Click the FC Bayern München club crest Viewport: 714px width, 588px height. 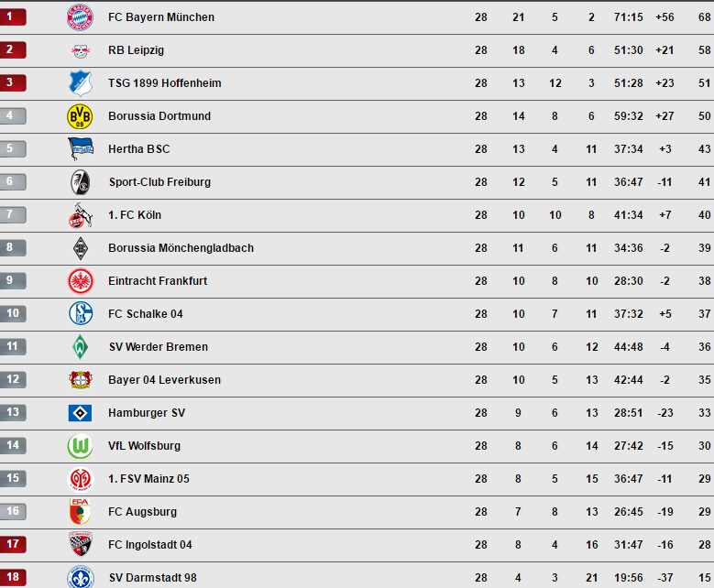(x=80, y=17)
